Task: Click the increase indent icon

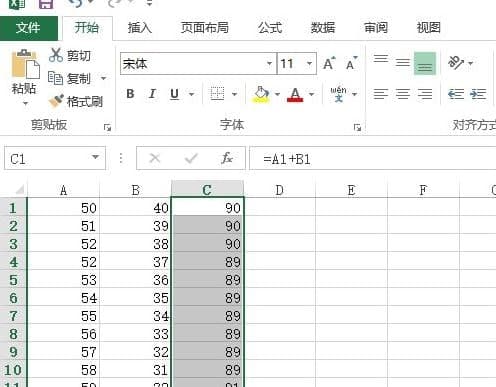Action: [478, 94]
